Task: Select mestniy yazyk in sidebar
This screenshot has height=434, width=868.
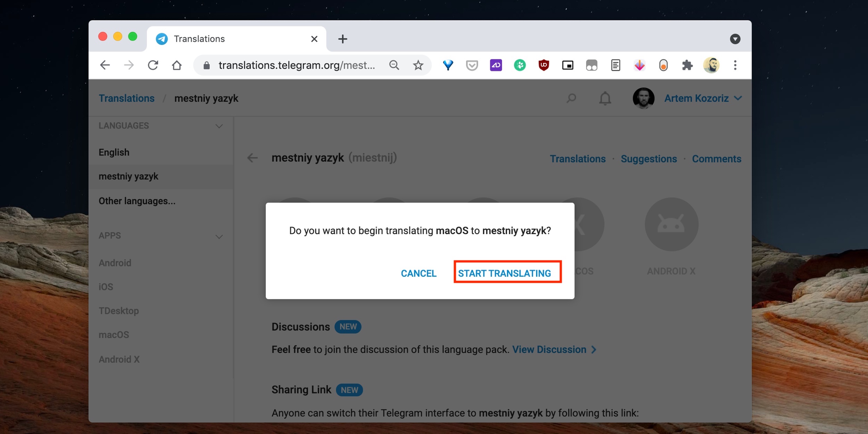Action: (x=128, y=177)
